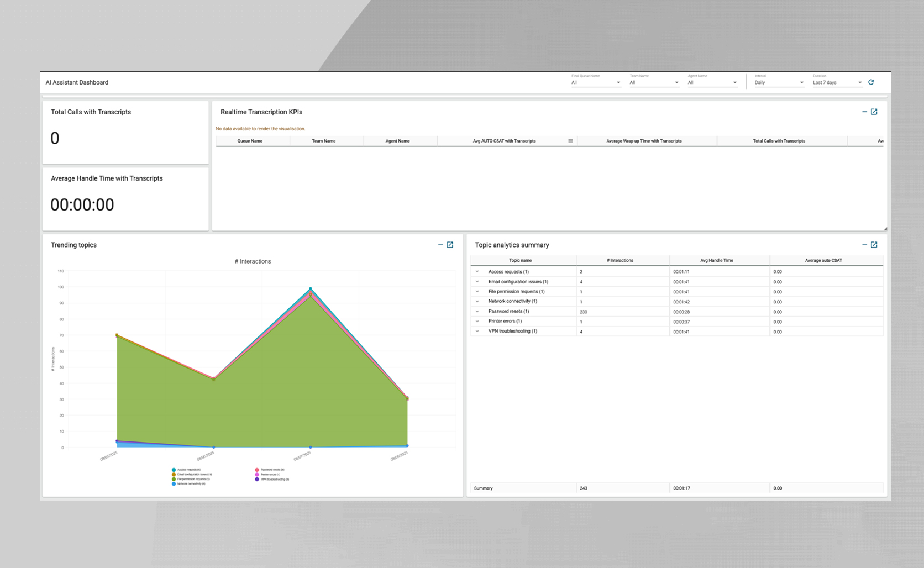Collapse the Trending topics panel
The image size is (924, 568).
(x=440, y=245)
